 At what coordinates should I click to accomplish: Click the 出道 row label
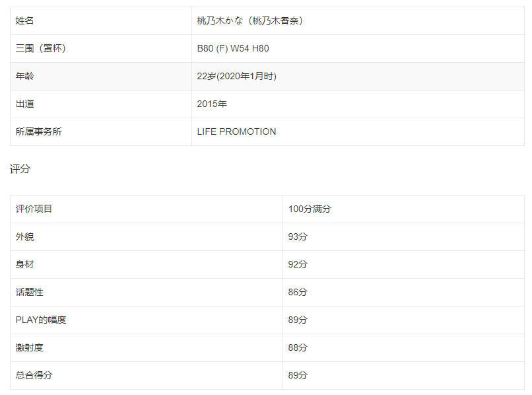click(x=25, y=104)
